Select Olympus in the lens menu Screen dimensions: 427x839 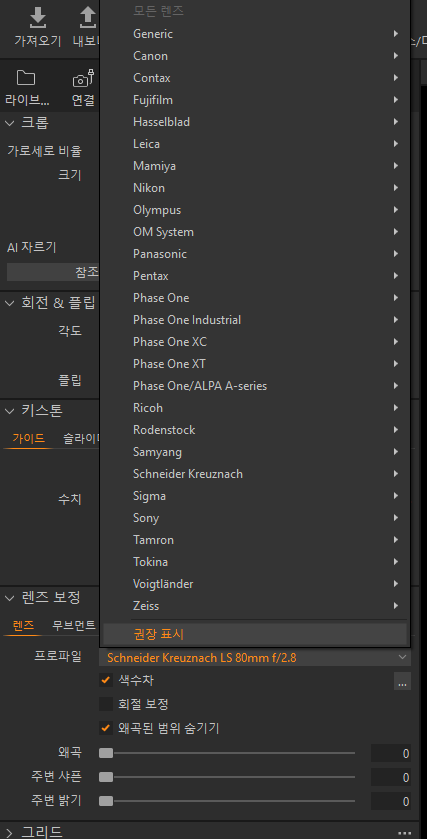(x=255, y=210)
